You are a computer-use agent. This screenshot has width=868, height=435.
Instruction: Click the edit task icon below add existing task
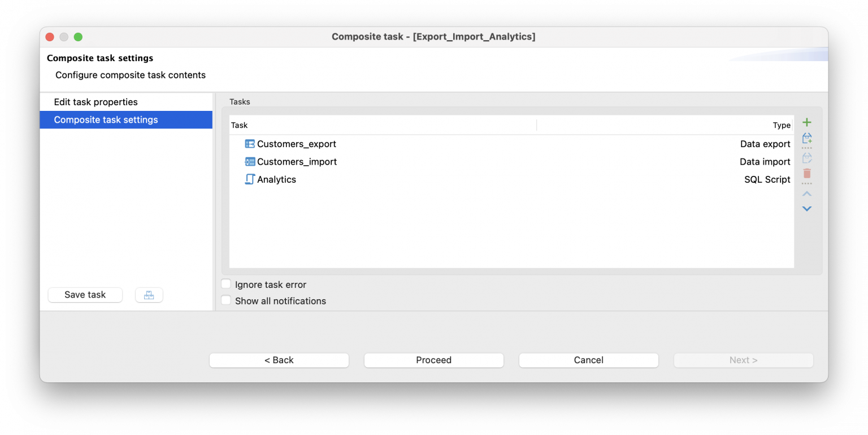pos(806,157)
